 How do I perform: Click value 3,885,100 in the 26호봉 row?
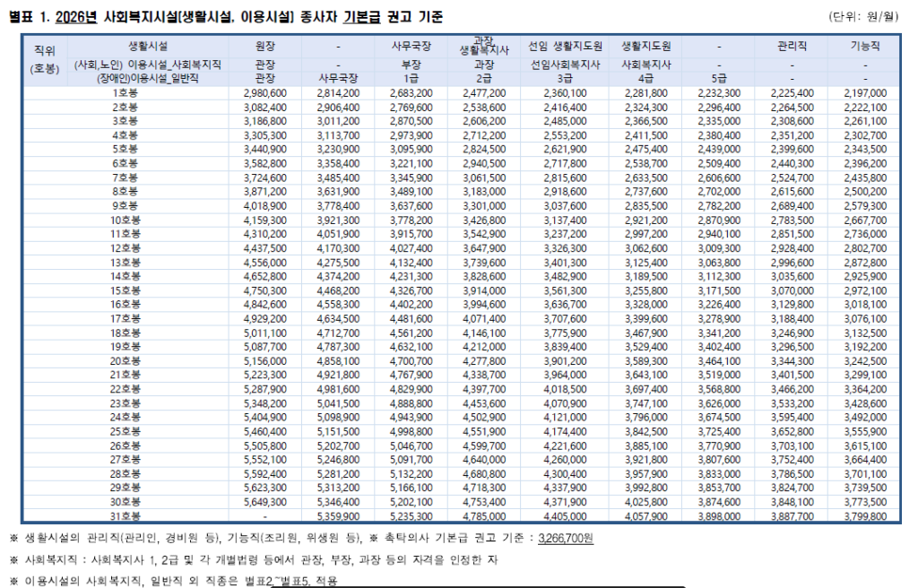(645, 445)
